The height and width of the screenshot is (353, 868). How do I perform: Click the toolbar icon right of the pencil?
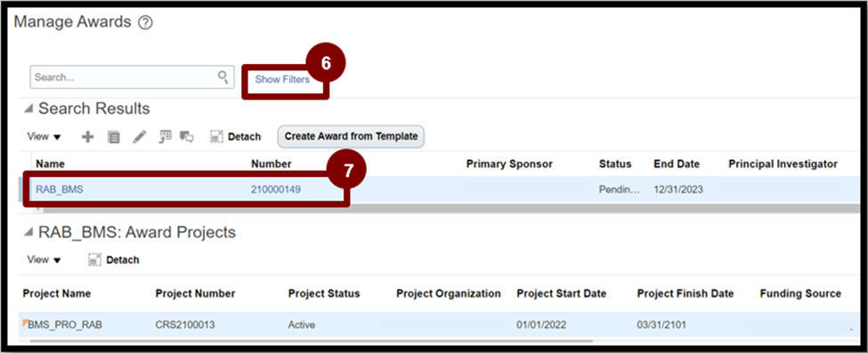pyautogui.click(x=165, y=137)
